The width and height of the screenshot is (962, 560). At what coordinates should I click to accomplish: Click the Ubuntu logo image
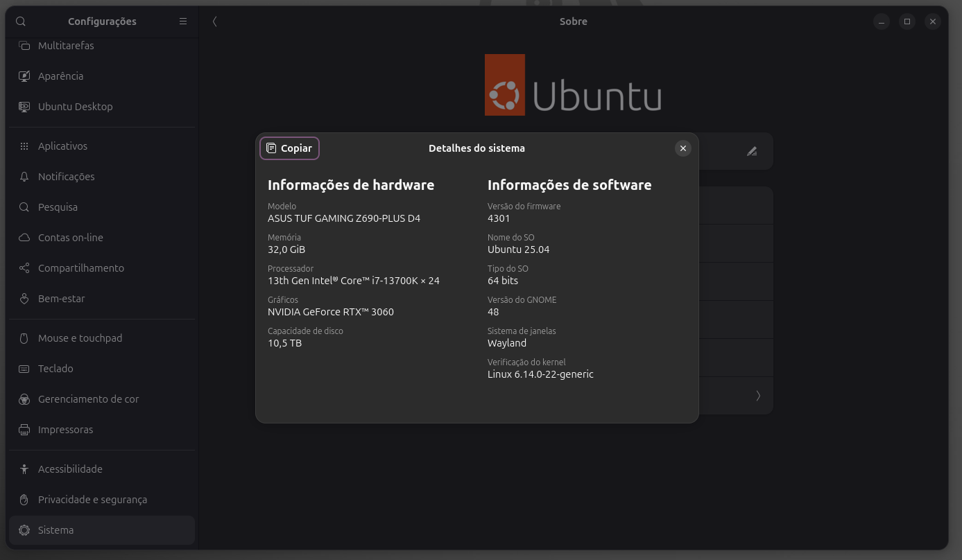(573, 85)
